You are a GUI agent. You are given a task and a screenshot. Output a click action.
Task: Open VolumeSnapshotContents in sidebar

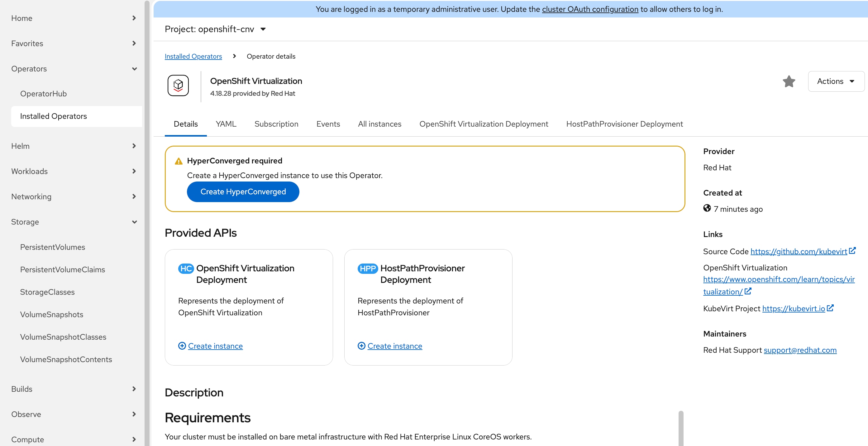tap(77, 360)
